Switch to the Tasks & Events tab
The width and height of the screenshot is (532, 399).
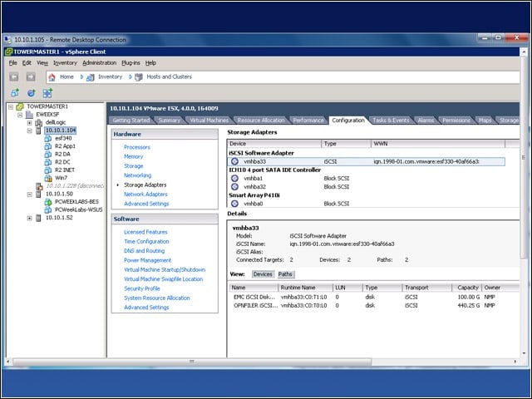[391, 120]
